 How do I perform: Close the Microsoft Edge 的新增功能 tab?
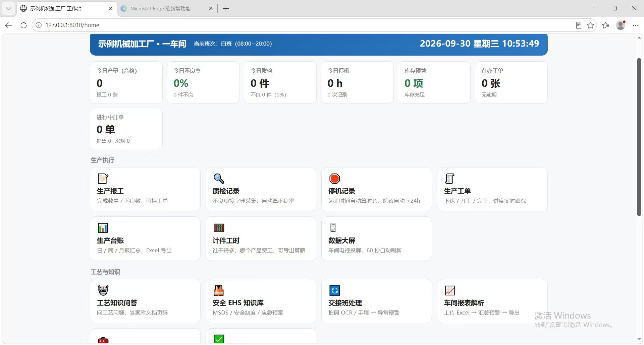211,8
